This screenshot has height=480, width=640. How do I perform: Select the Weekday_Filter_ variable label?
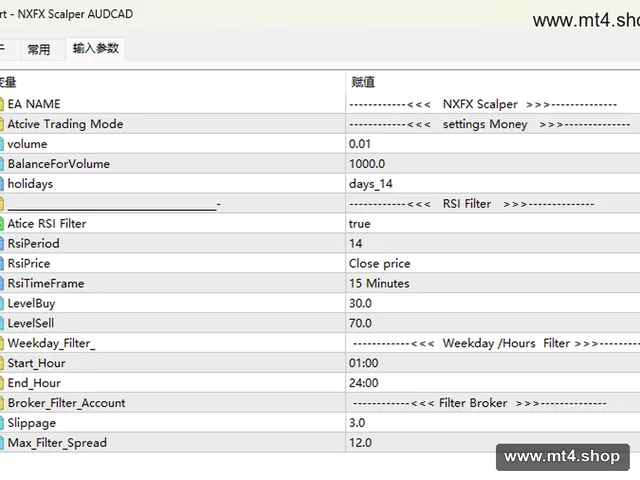51,344
